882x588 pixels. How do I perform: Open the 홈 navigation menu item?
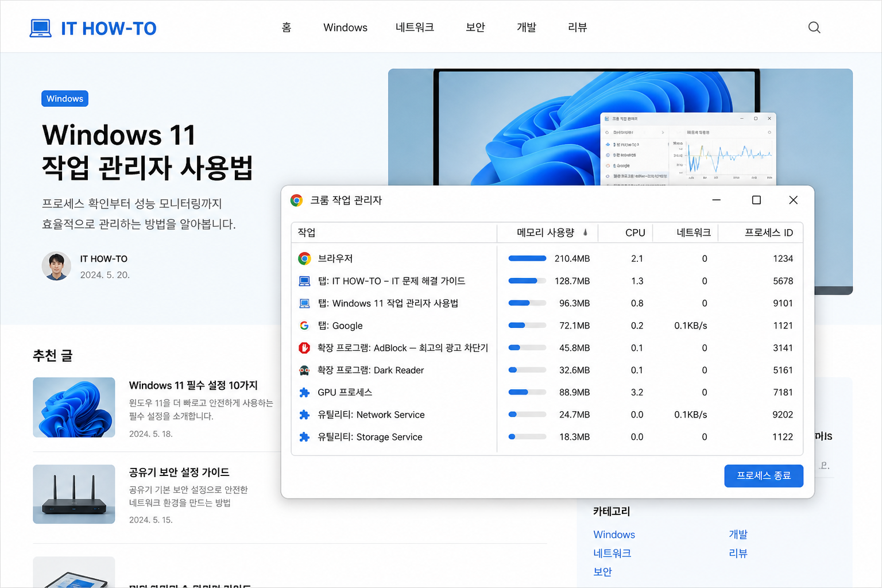click(287, 28)
